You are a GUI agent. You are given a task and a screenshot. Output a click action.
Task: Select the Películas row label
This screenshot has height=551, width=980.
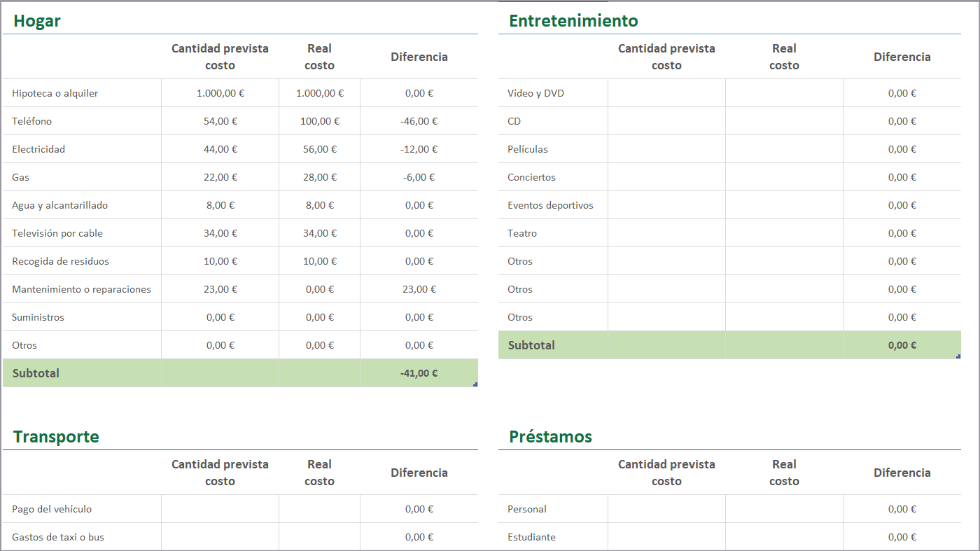528,149
